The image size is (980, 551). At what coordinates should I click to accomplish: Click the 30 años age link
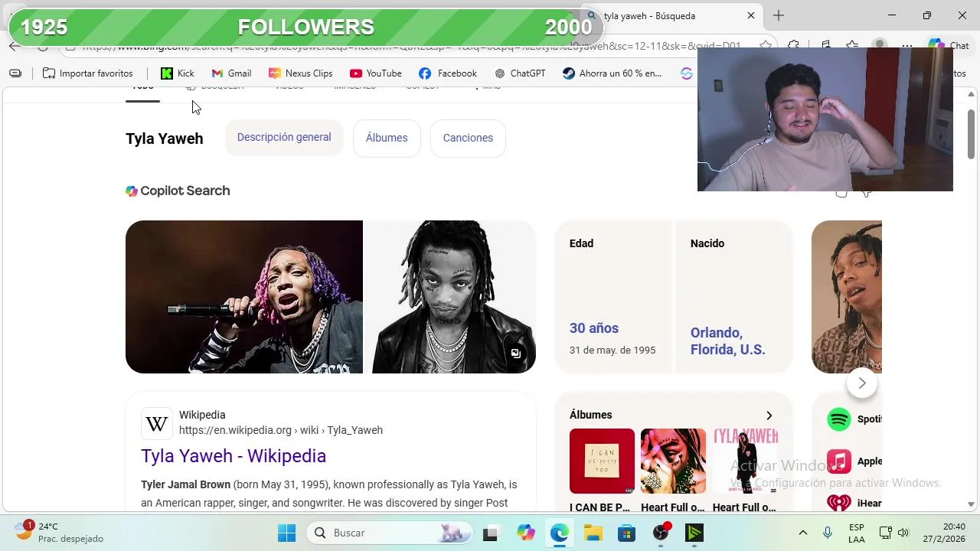click(x=594, y=328)
